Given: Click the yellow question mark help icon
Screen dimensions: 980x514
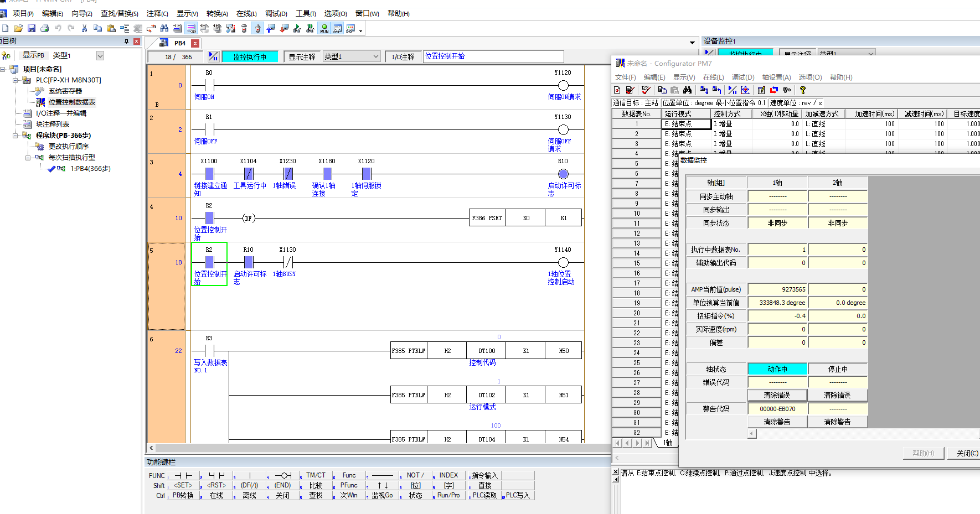Looking at the screenshot, I should pyautogui.click(x=802, y=90).
